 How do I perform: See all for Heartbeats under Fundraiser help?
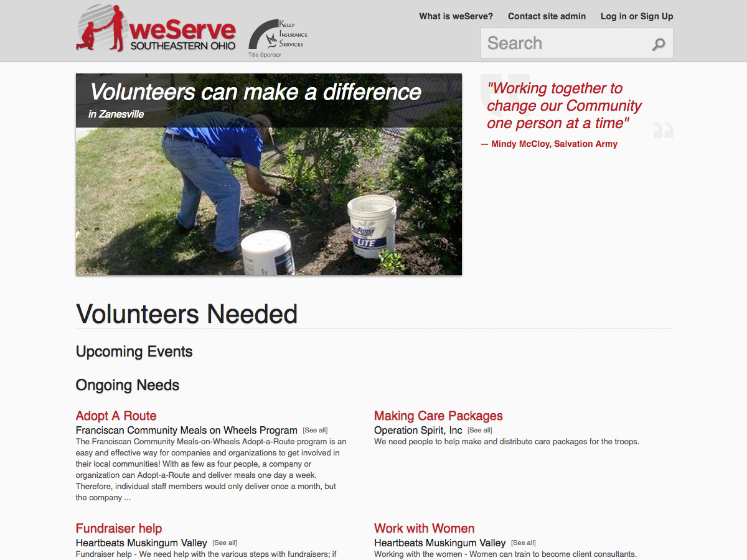tap(225, 543)
